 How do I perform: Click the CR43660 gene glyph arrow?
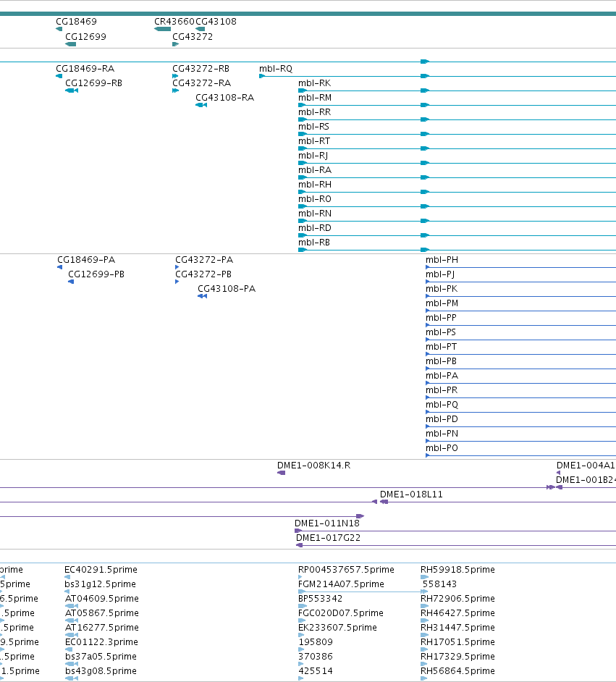[x=163, y=29]
